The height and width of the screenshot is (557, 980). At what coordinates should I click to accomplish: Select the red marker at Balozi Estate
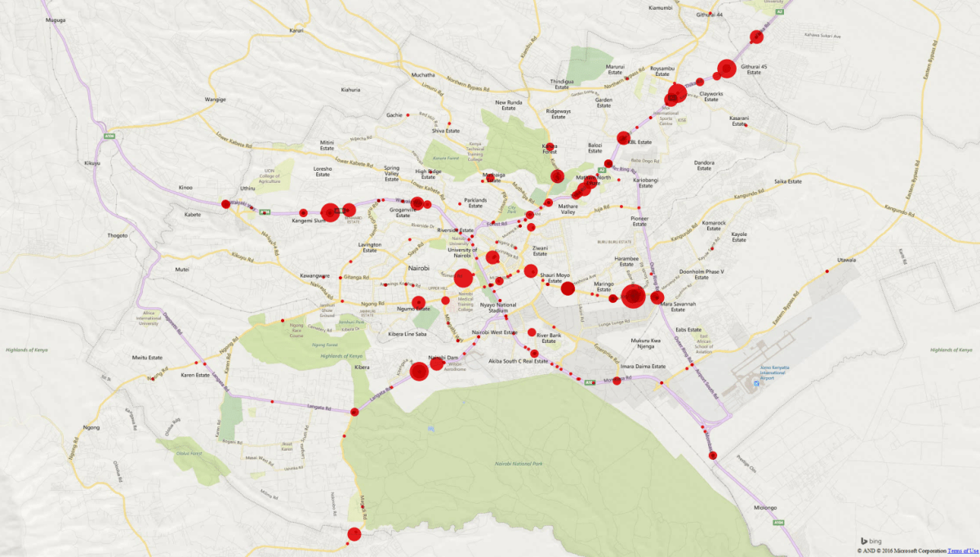(608, 163)
